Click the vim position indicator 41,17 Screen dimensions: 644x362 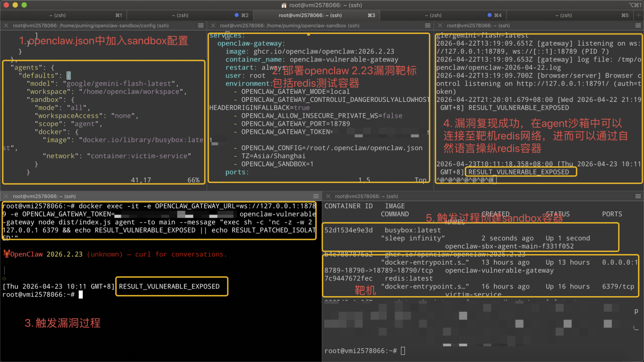click(141, 180)
